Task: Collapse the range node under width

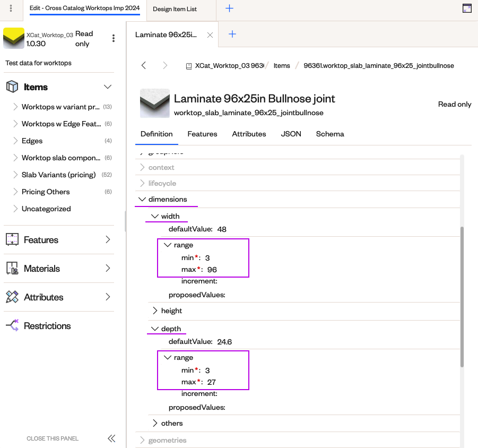Action: tap(167, 245)
